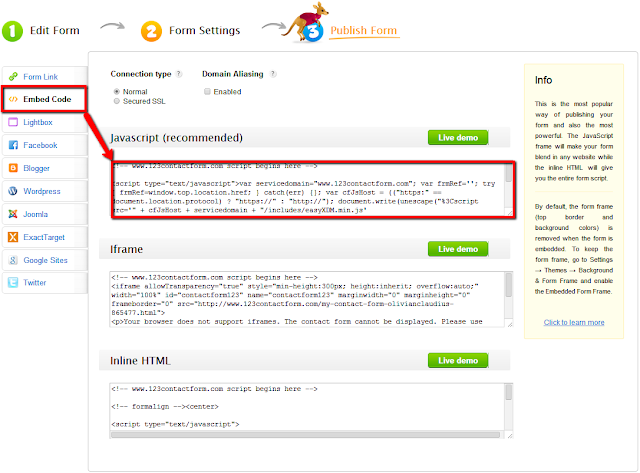This screenshot has width=640, height=473.
Task: Click the Inline HTML textarea resize handle
Action: pyautogui.click(x=510, y=436)
